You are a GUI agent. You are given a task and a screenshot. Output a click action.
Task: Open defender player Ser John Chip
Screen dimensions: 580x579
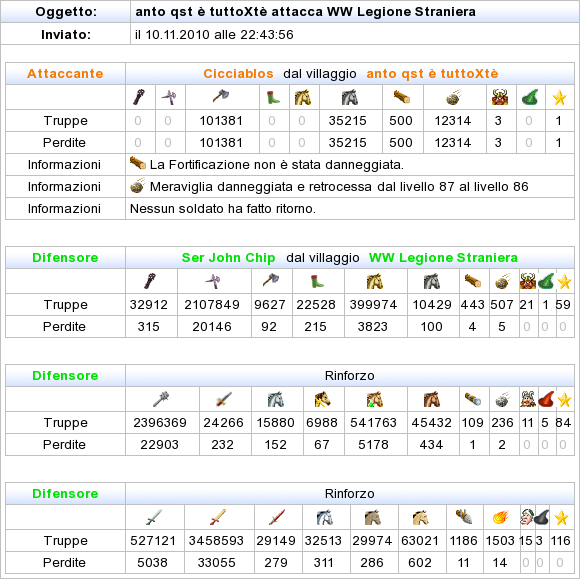(228, 257)
